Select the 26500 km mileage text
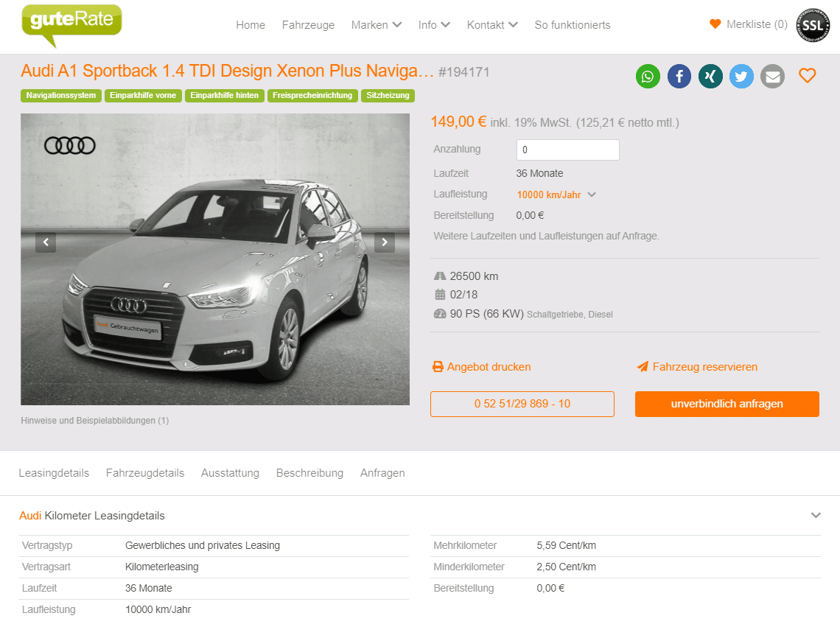 [x=474, y=276]
